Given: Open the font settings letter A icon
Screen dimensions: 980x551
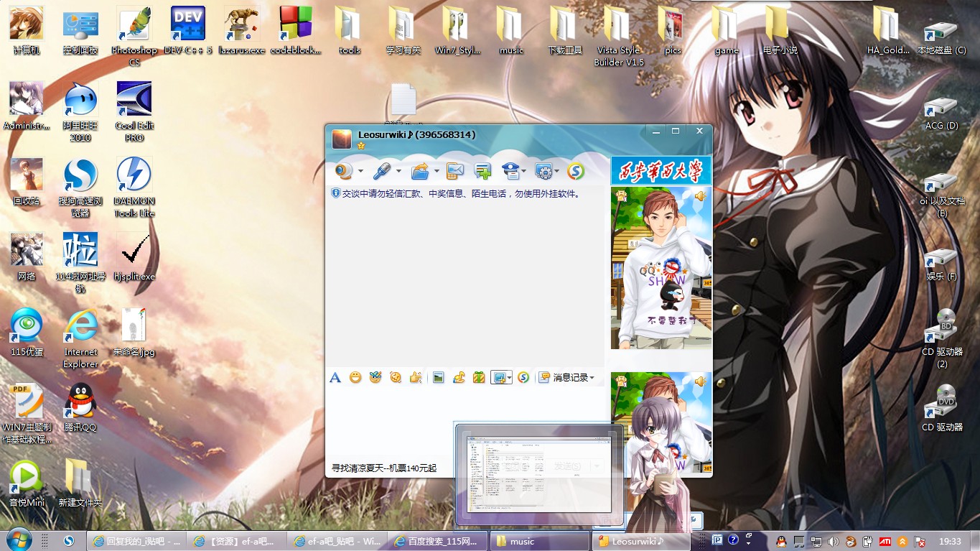Looking at the screenshot, I should click(x=335, y=377).
